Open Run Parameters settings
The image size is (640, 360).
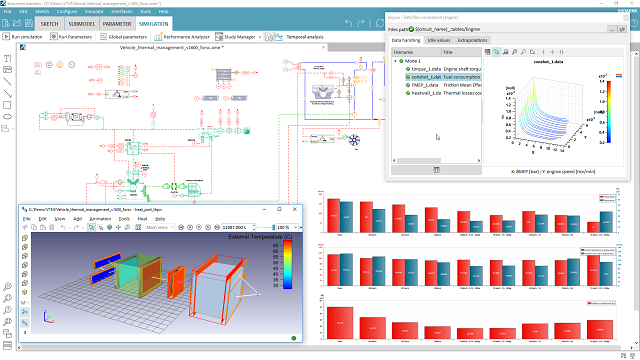(x=71, y=37)
